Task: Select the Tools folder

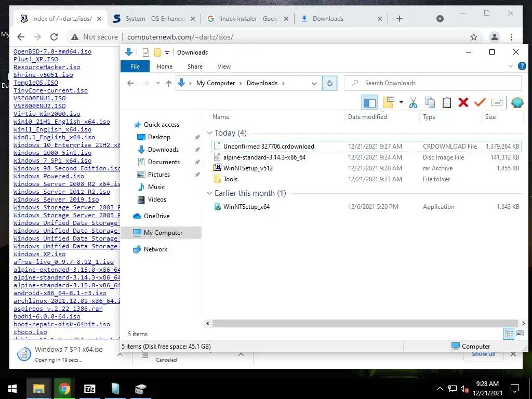Action: (x=366, y=179)
